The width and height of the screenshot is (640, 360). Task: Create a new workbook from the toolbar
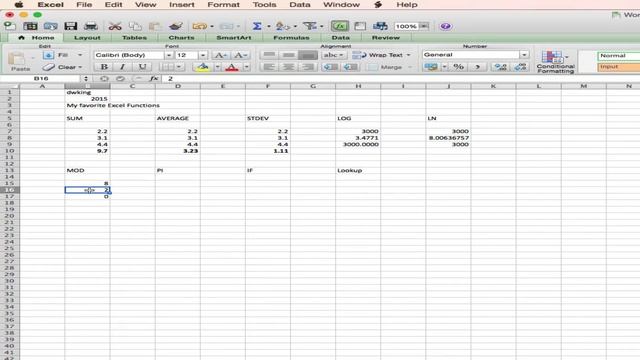point(10,26)
